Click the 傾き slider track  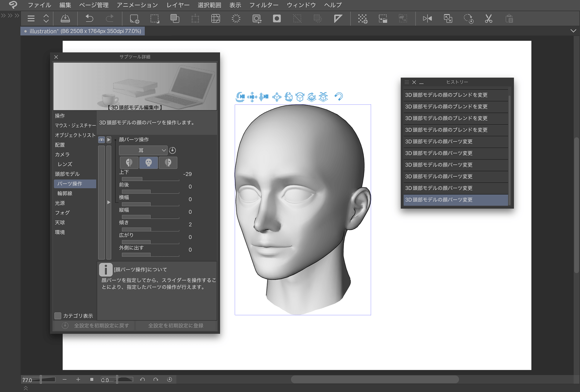pos(150,229)
